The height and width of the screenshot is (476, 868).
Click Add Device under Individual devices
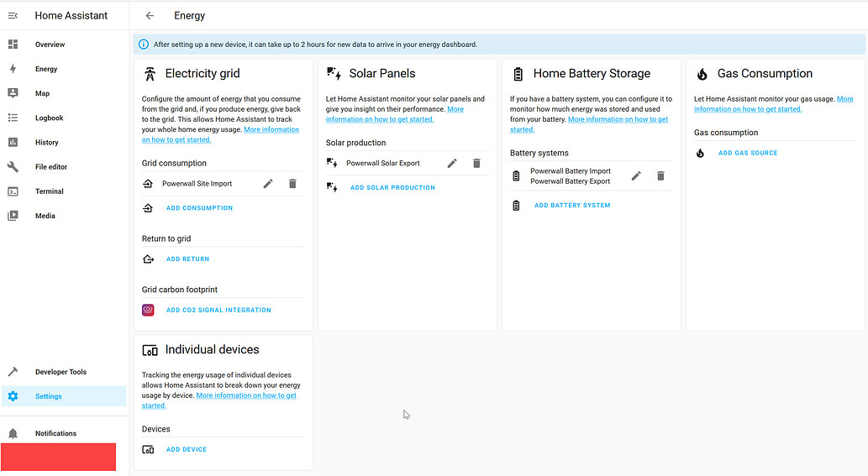(x=187, y=449)
